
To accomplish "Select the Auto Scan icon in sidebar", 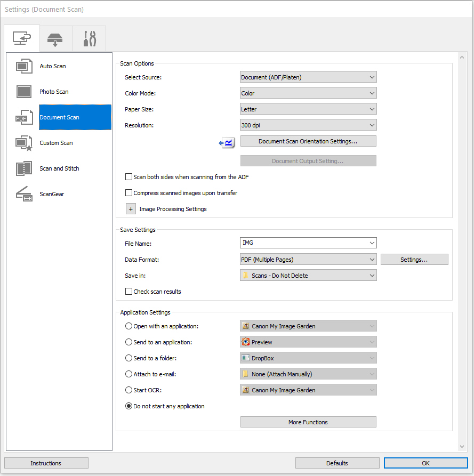I will (x=24, y=66).
